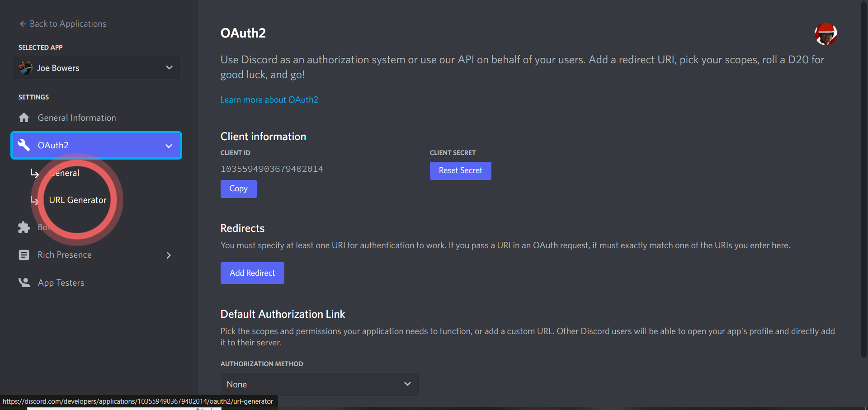
Task: Open the Authorization Method dropdown
Action: tap(319, 384)
